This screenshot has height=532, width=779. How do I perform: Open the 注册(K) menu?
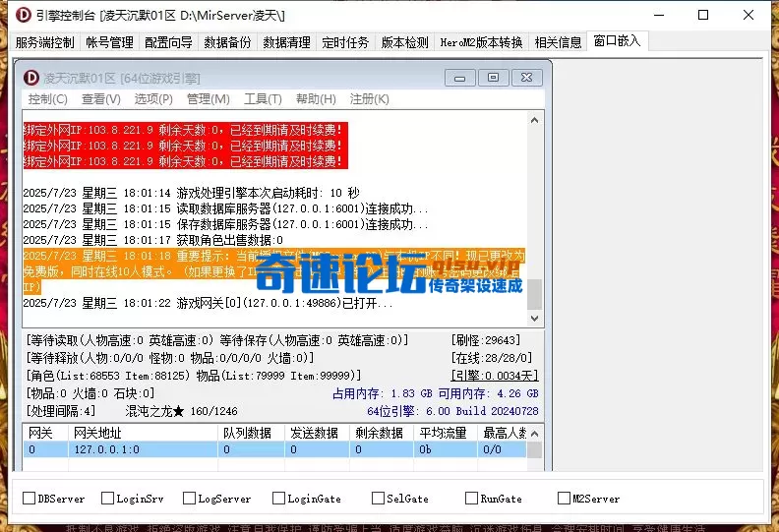point(369,99)
